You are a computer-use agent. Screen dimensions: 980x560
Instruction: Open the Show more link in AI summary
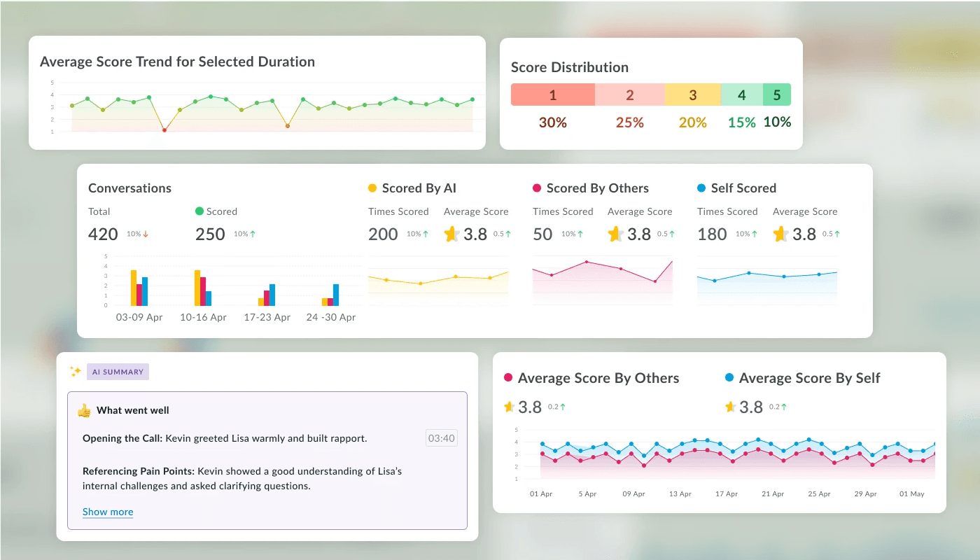[x=108, y=512]
